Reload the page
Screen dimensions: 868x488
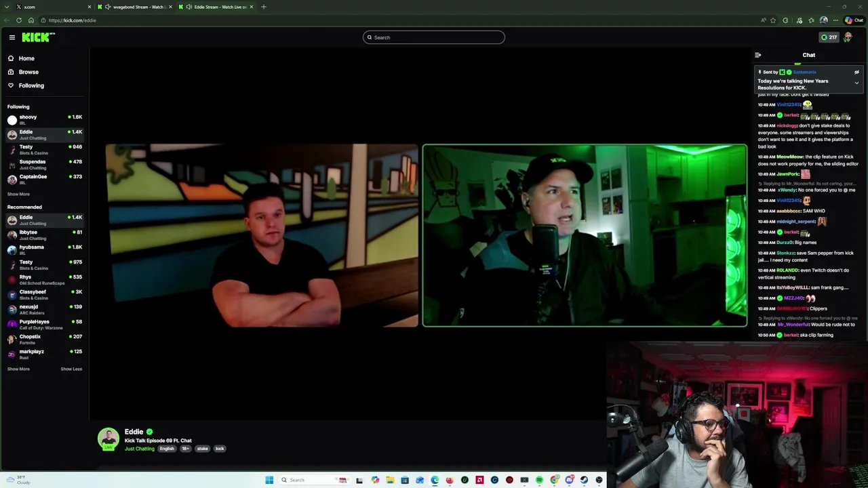pyautogui.click(x=19, y=20)
